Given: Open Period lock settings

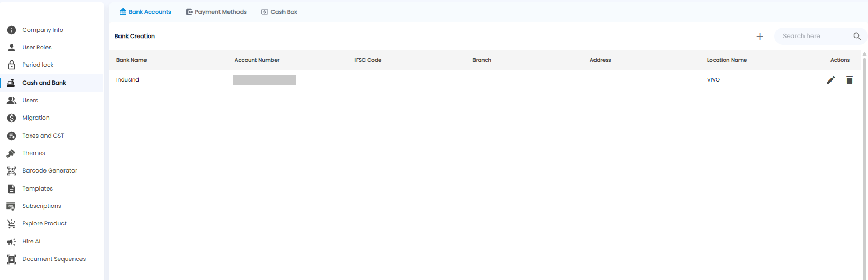Looking at the screenshot, I should (52, 65).
